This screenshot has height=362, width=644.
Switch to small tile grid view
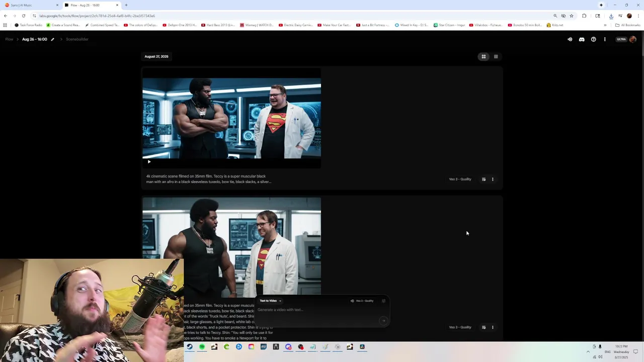click(x=496, y=56)
